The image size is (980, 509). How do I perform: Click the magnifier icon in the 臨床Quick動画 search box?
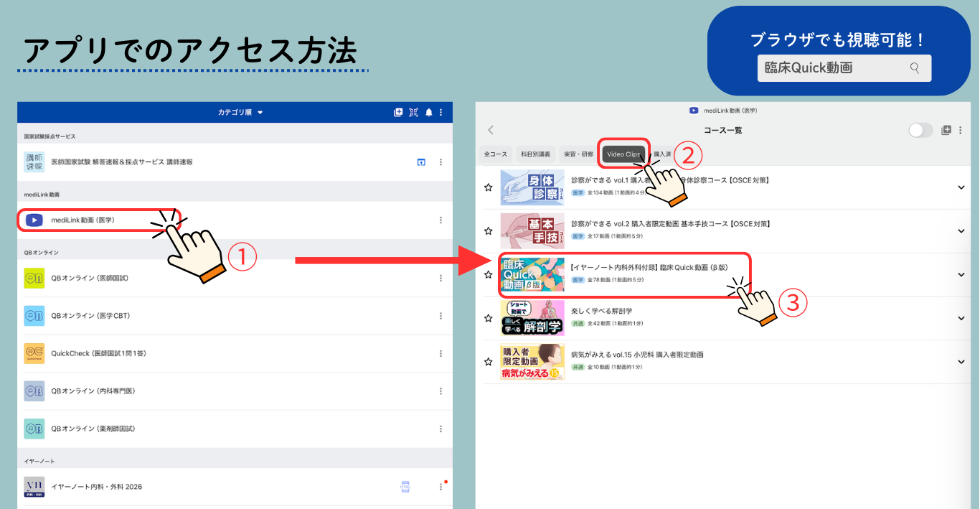point(914,68)
